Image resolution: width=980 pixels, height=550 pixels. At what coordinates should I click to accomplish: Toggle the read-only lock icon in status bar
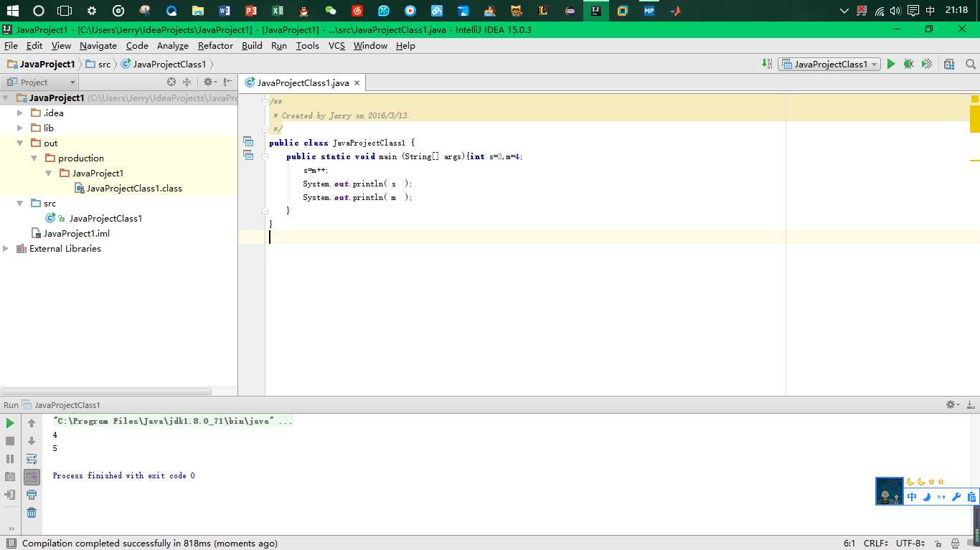[938, 544]
